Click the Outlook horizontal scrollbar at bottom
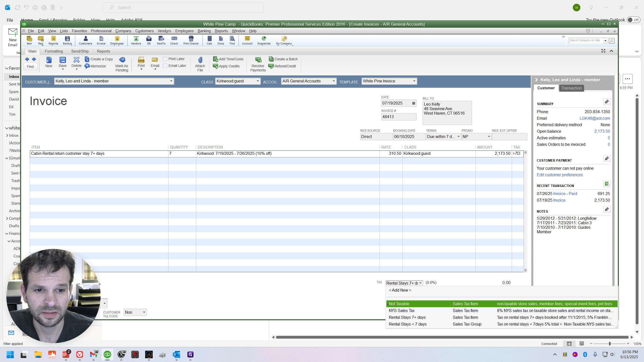 [452, 337]
